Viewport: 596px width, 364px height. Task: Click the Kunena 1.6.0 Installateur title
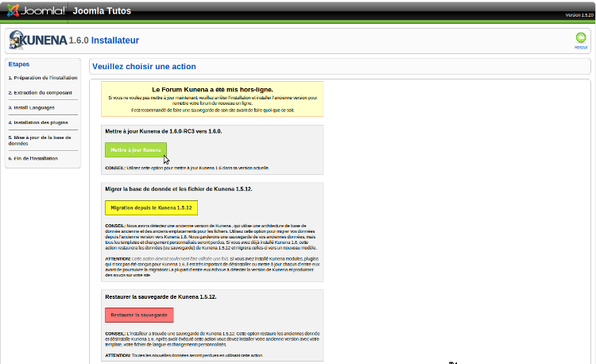coord(103,40)
